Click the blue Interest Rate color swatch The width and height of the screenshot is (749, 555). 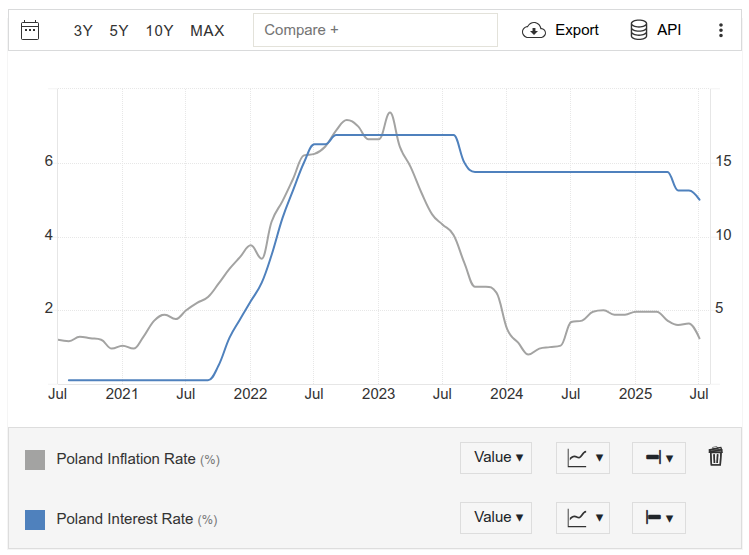(x=35, y=520)
